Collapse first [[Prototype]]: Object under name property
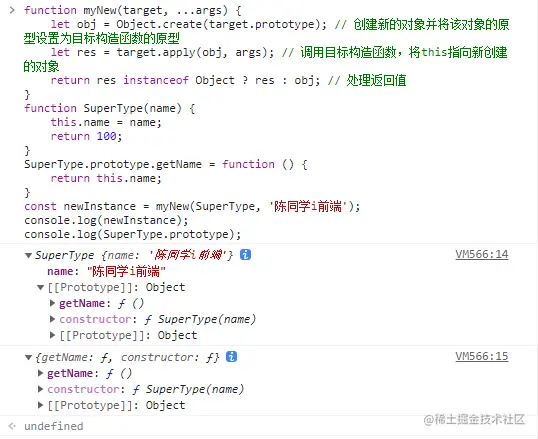The image size is (538, 439). click(40, 287)
